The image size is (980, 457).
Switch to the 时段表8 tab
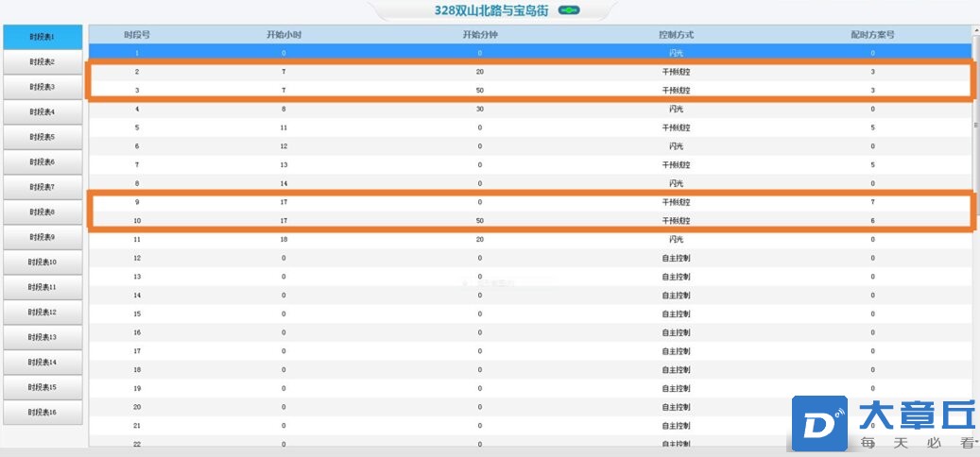[x=43, y=212]
